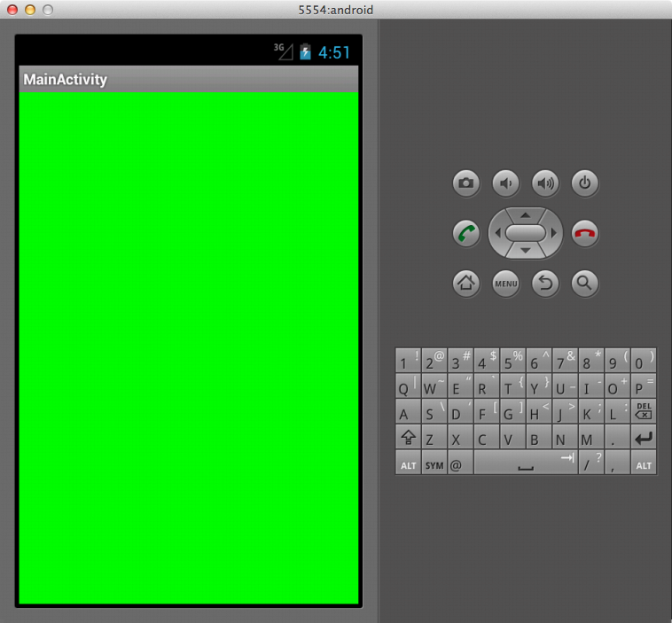Click the number 3 key

tap(460, 360)
